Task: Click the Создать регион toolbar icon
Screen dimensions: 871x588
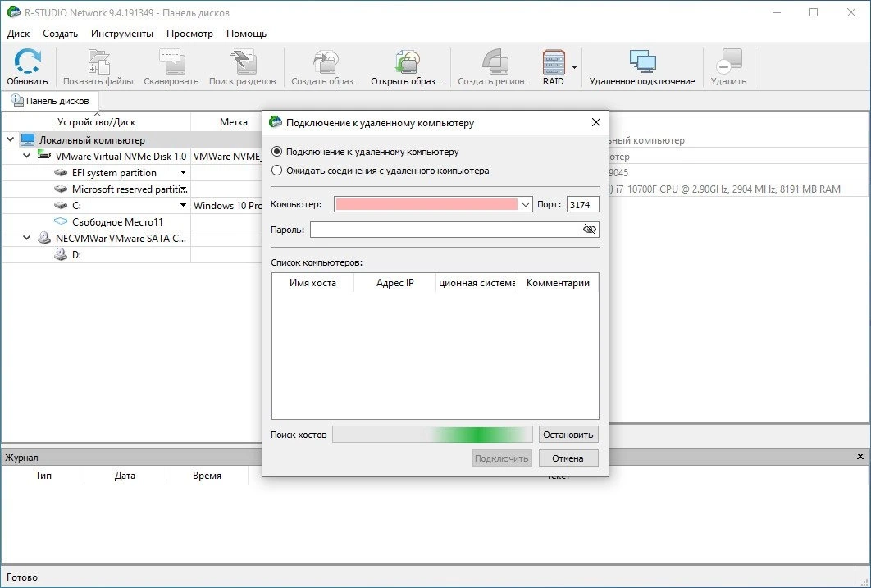Action: tap(495, 61)
